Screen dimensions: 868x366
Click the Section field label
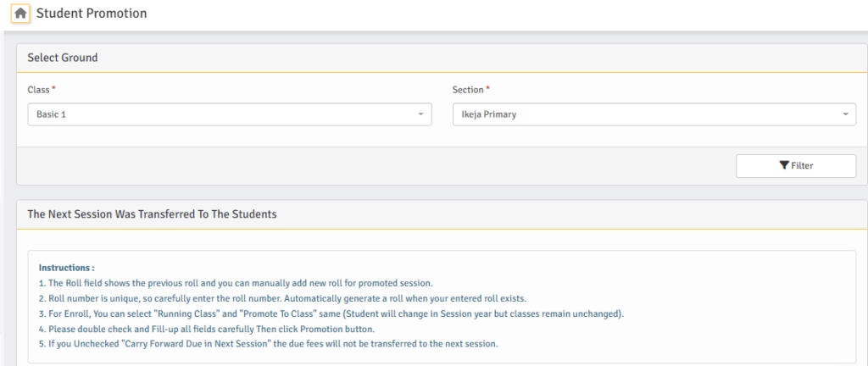pos(467,90)
